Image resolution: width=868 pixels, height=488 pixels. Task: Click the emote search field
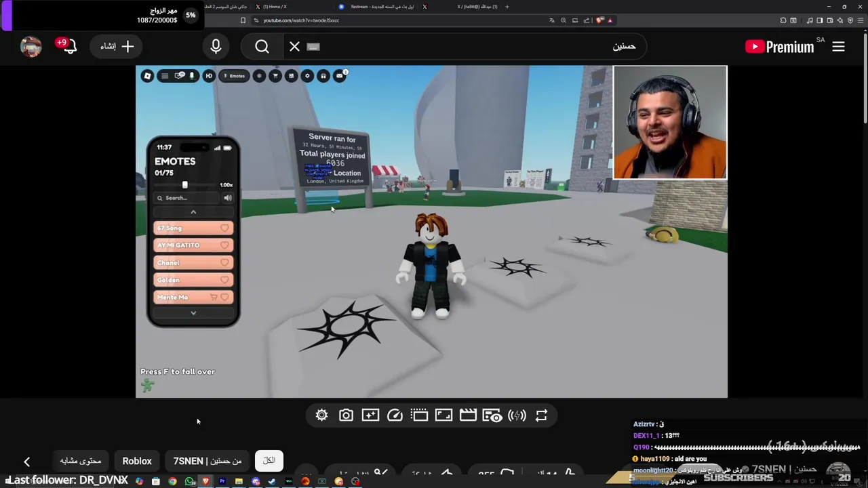(186, 198)
